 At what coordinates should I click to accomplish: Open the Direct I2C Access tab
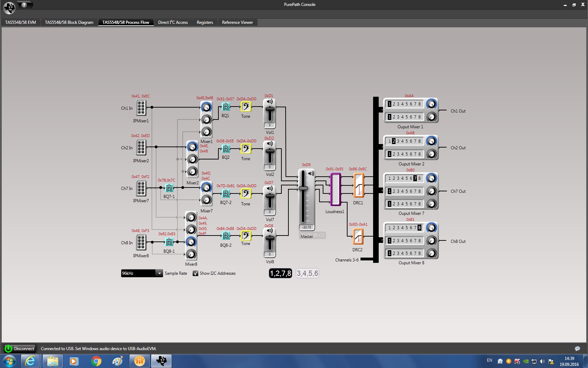tap(173, 22)
